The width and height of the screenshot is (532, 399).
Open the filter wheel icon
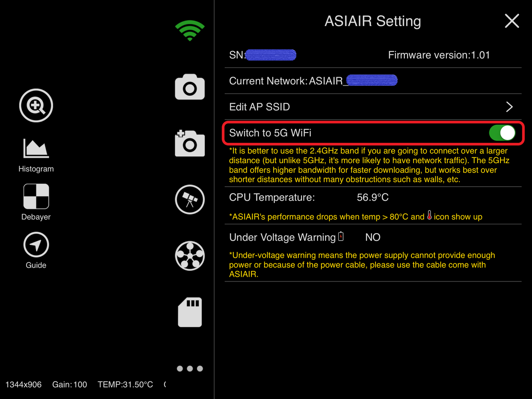click(x=190, y=256)
